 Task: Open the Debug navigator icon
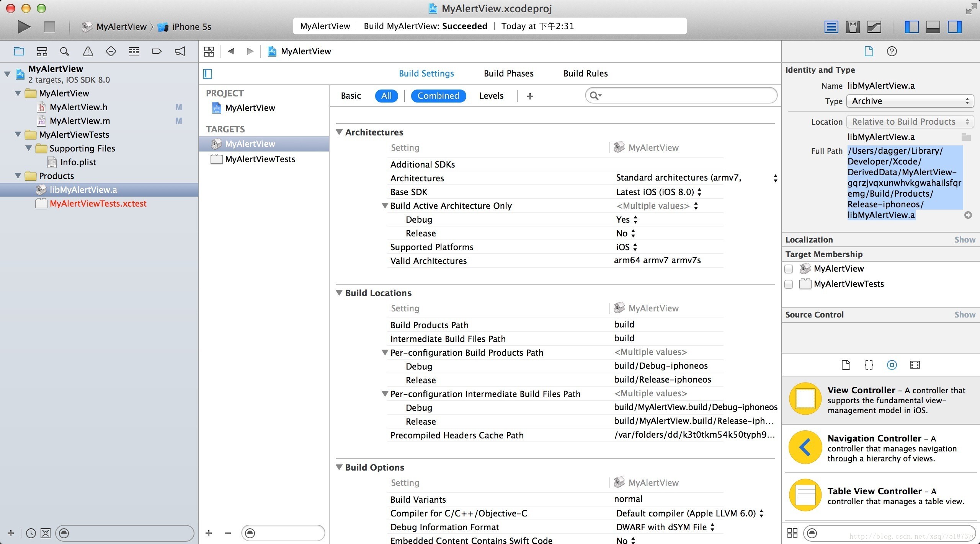click(134, 51)
